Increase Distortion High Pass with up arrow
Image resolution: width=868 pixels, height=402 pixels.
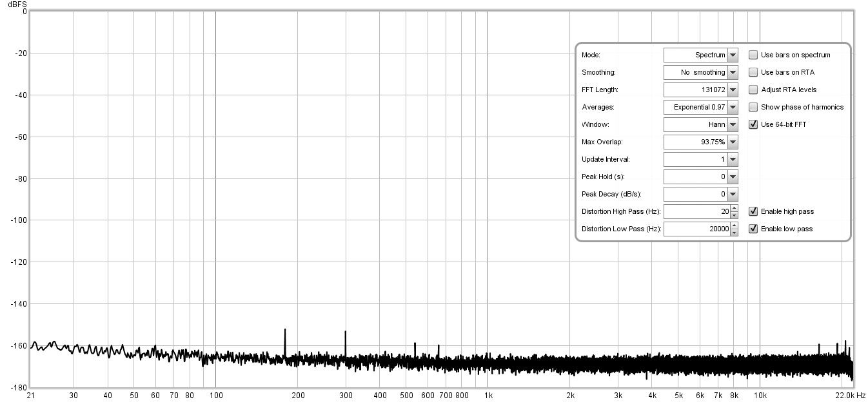[x=734, y=208]
